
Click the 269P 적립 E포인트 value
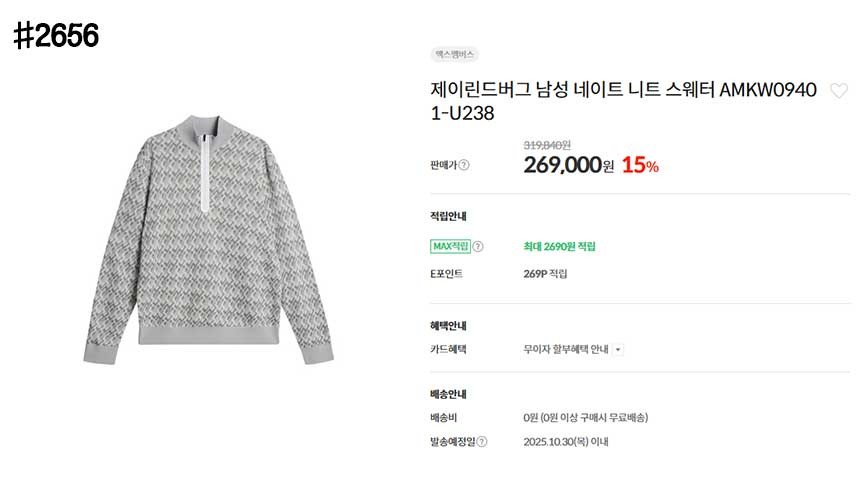(545, 273)
